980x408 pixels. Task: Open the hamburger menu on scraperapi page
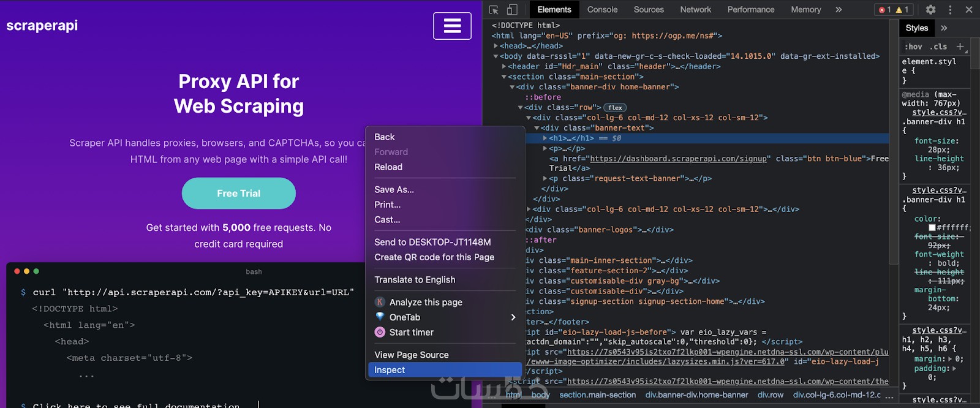453,26
